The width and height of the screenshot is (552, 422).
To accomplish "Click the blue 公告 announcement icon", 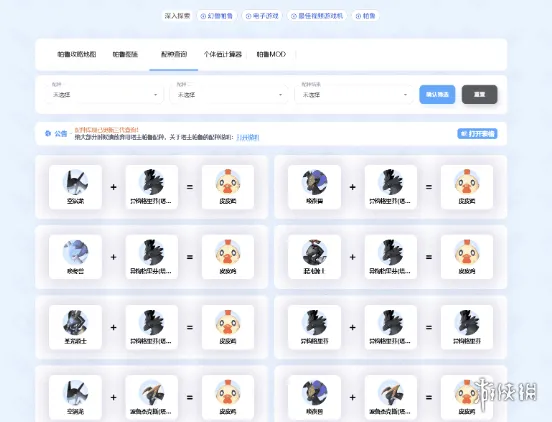I will click(48, 133).
